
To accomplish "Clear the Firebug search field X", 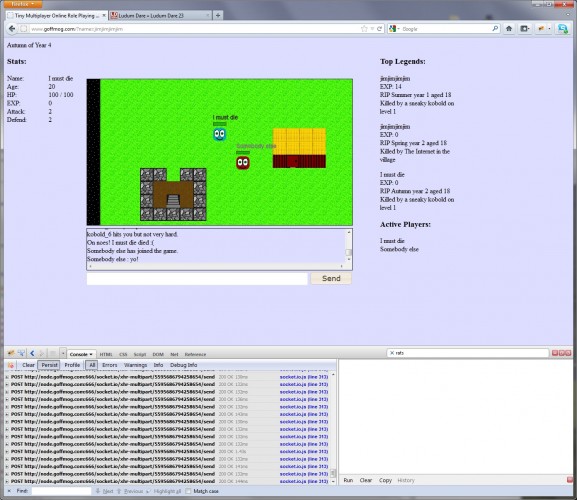I will (x=392, y=353).
